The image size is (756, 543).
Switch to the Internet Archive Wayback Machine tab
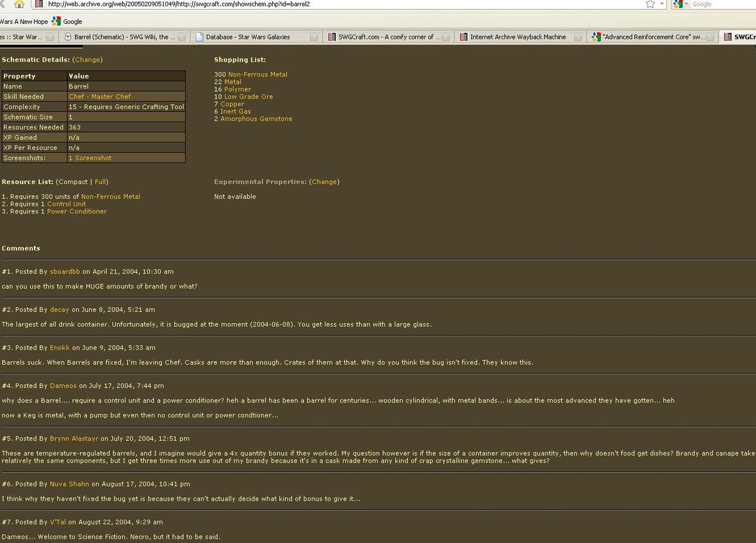point(517,37)
